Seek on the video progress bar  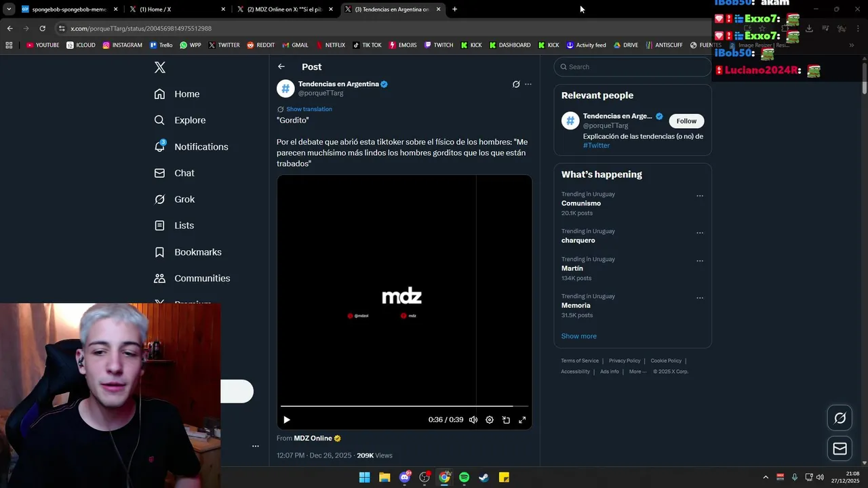(x=404, y=406)
